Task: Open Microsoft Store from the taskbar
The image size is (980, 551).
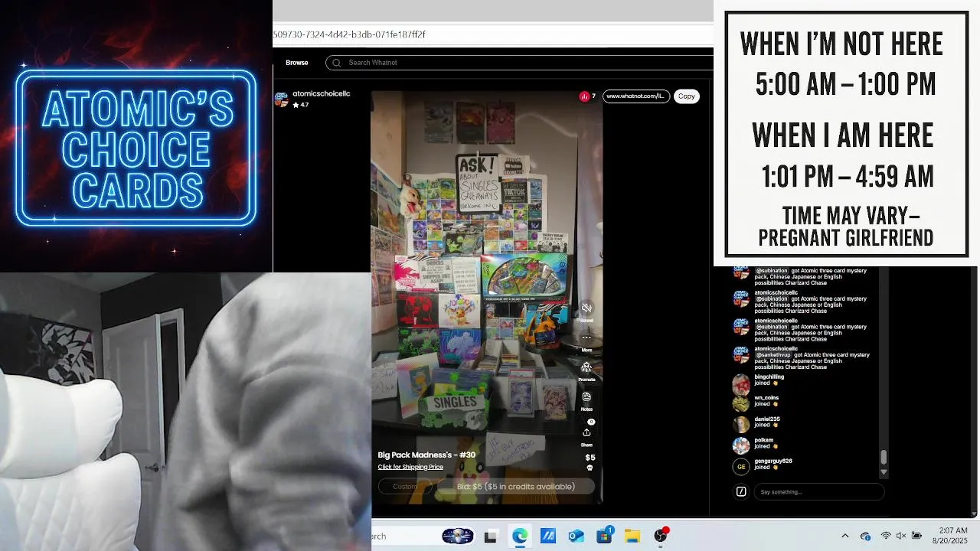Action: click(604, 536)
